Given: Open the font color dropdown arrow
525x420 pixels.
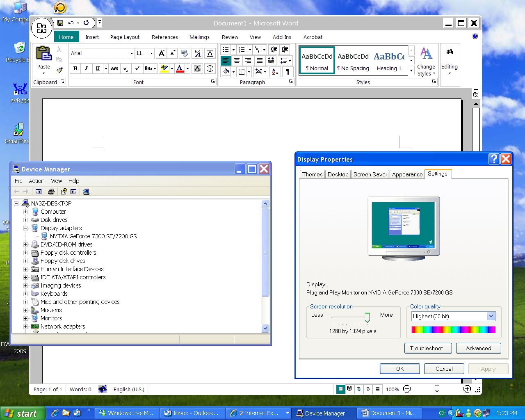Looking at the screenshot, I should [187, 68].
